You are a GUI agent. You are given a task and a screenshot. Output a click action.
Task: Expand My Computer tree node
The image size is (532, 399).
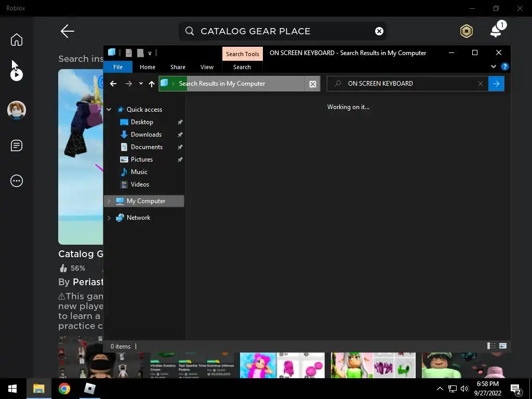coord(109,201)
